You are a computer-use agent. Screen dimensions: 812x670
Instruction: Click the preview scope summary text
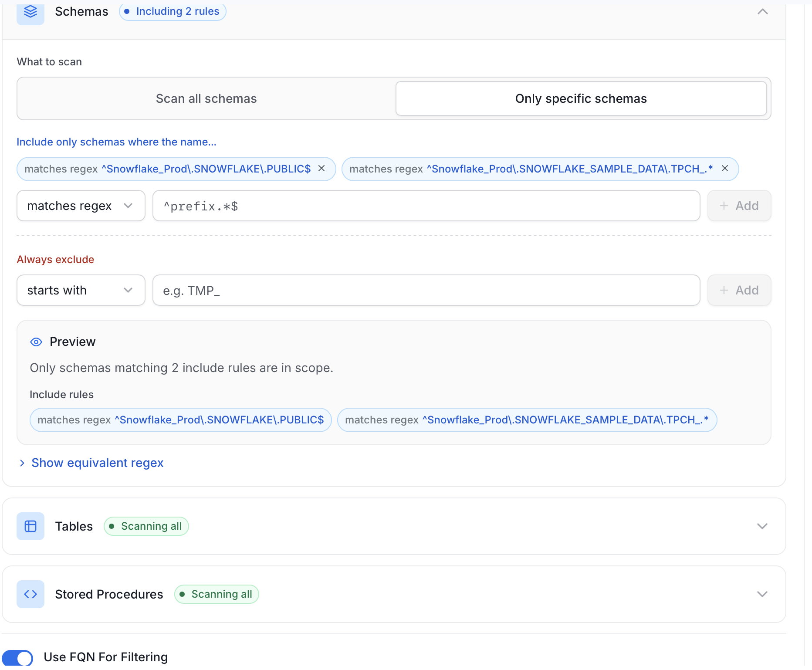pos(182,368)
